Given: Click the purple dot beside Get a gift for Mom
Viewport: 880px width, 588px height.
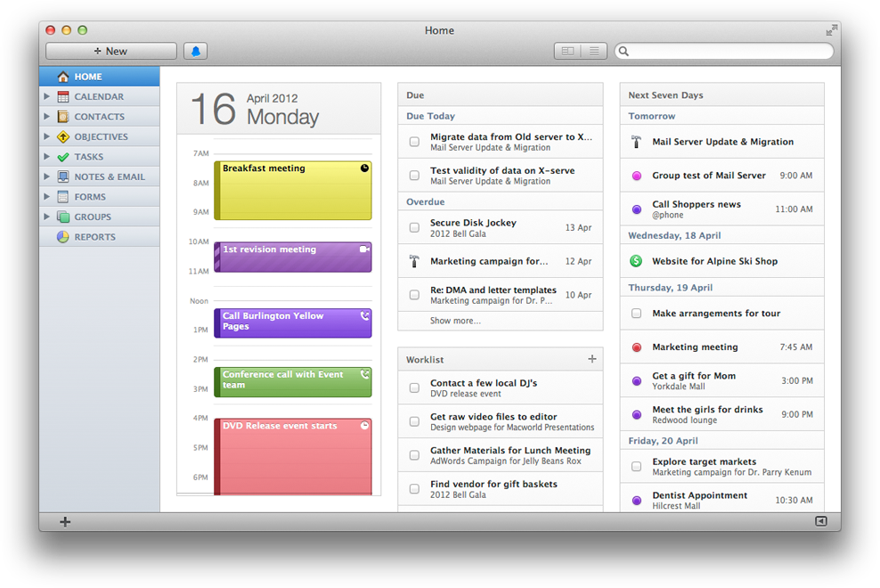Looking at the screenshot, I should [637, 380].
